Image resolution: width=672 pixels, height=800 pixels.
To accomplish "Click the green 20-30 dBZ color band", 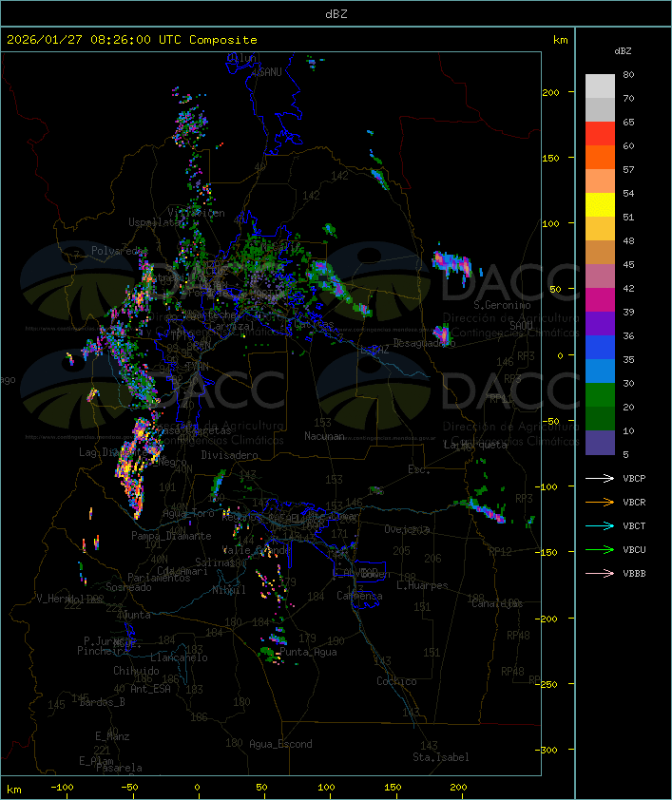I will [600, 395].
